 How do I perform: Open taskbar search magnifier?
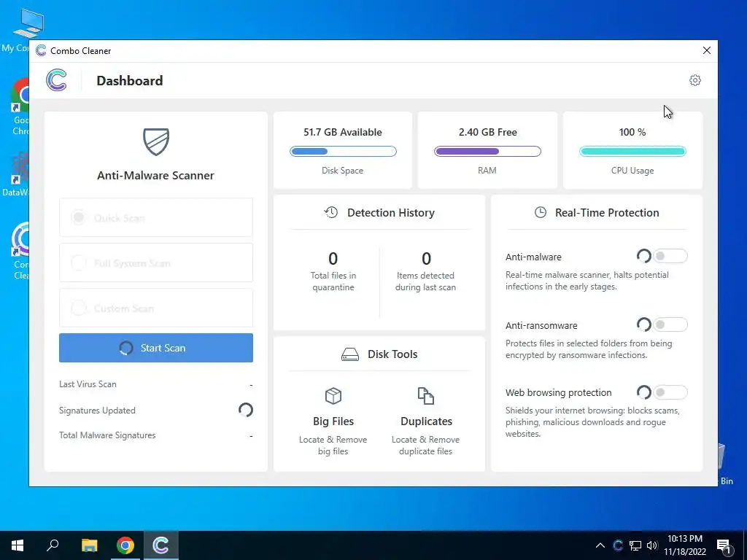tap(53, 545)
